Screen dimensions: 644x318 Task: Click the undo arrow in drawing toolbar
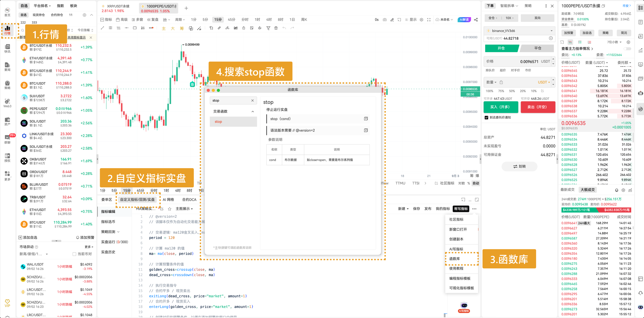284,28
